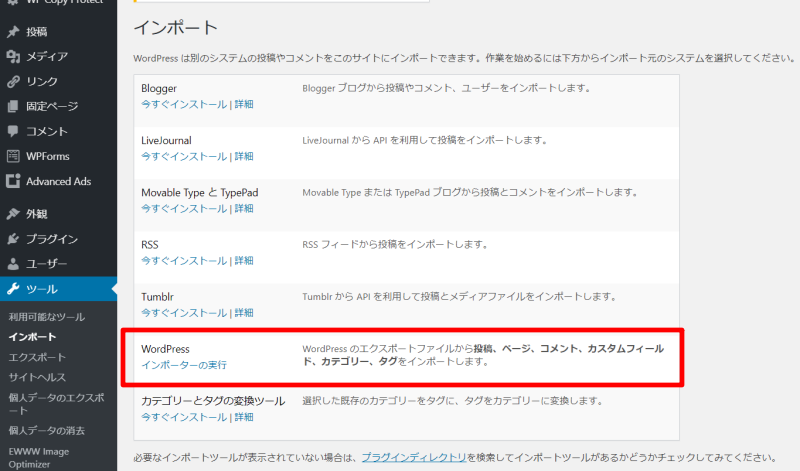The height and width of the screenshot is (471, 800).
Task: Open 個人データのエクスポート submenu item
Action: (x=56, y=404)
